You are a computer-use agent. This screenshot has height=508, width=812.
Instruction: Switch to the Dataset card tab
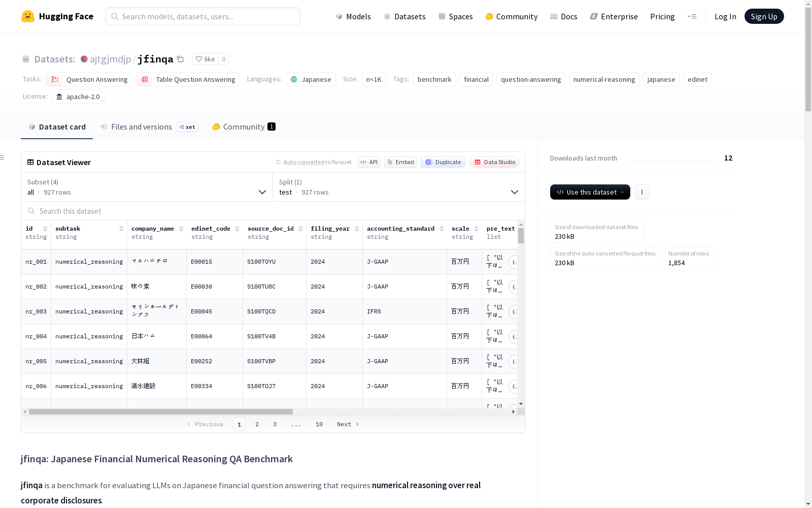tap(57, 127)
